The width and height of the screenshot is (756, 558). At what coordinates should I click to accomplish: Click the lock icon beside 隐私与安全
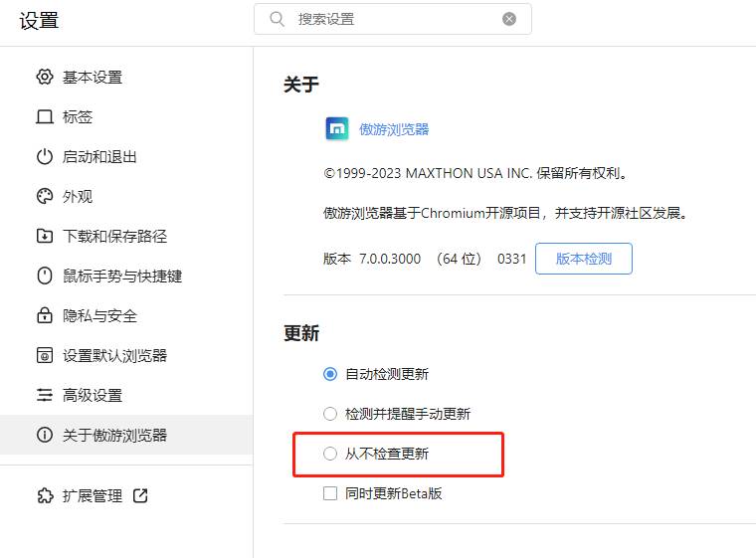tap(45, 315)
